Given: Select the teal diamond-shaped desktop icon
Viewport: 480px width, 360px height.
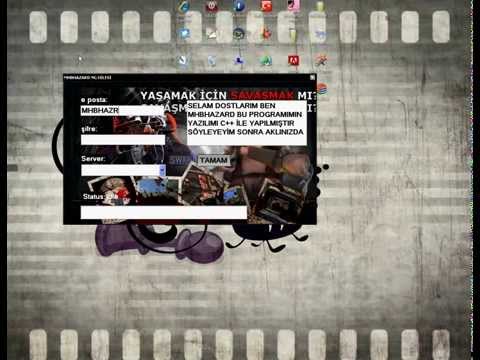Looking at the screenshot, I should click(x=184, y=6).
